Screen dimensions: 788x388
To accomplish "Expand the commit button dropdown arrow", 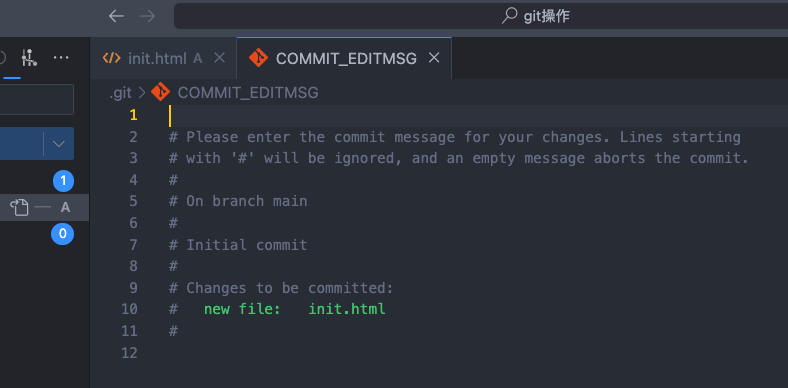I will [x=58, y=144].
